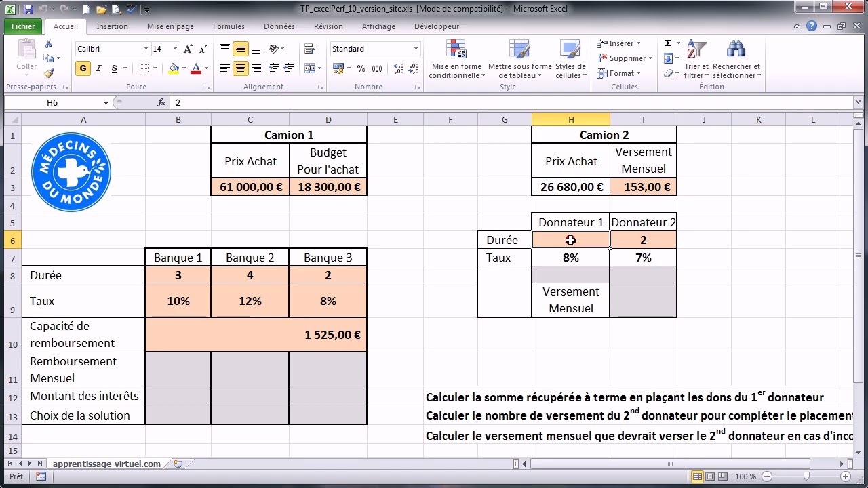Open the number format Standard dropdown

tap(416, 49)
